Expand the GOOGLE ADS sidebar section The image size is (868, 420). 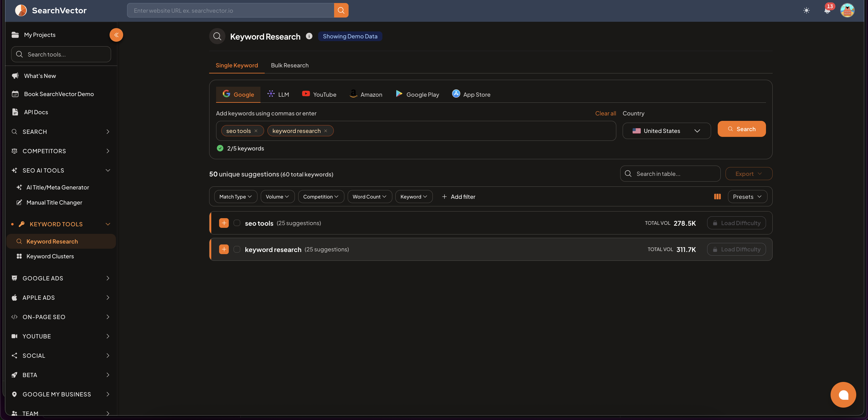tap(61, 278)
